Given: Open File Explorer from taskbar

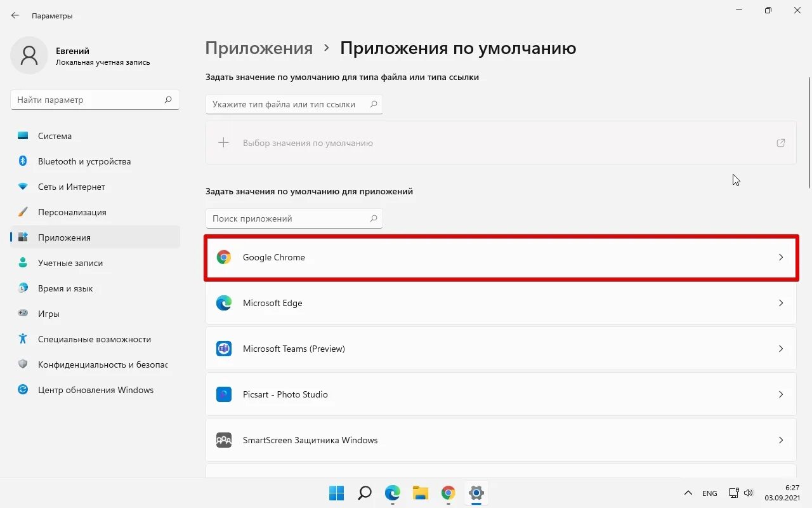Looking at the screenshot, I should [x=421, y=493].
